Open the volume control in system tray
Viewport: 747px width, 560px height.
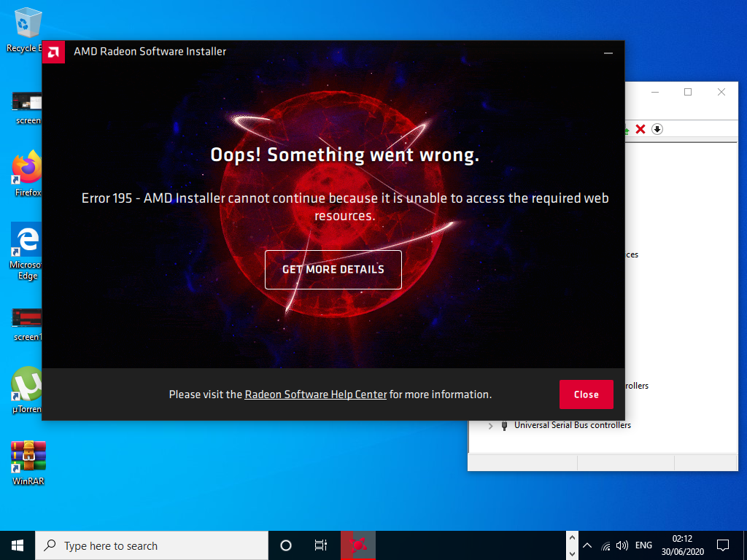(622, 545)
